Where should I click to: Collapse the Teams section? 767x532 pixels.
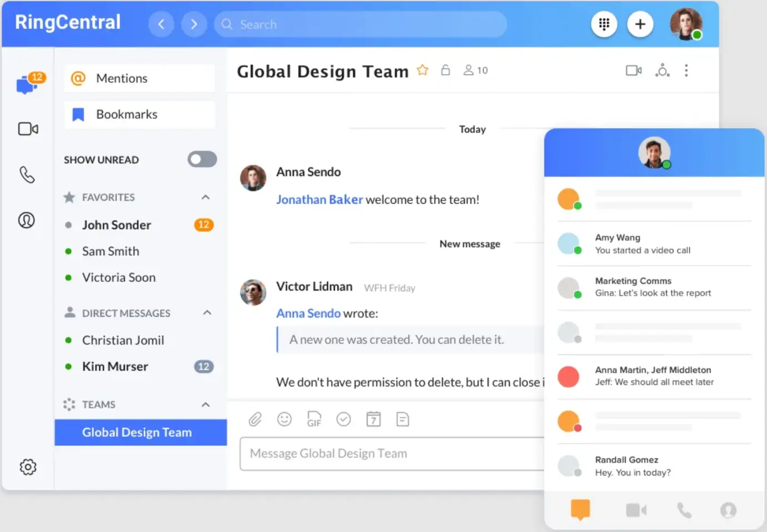(x=205, y=404)
